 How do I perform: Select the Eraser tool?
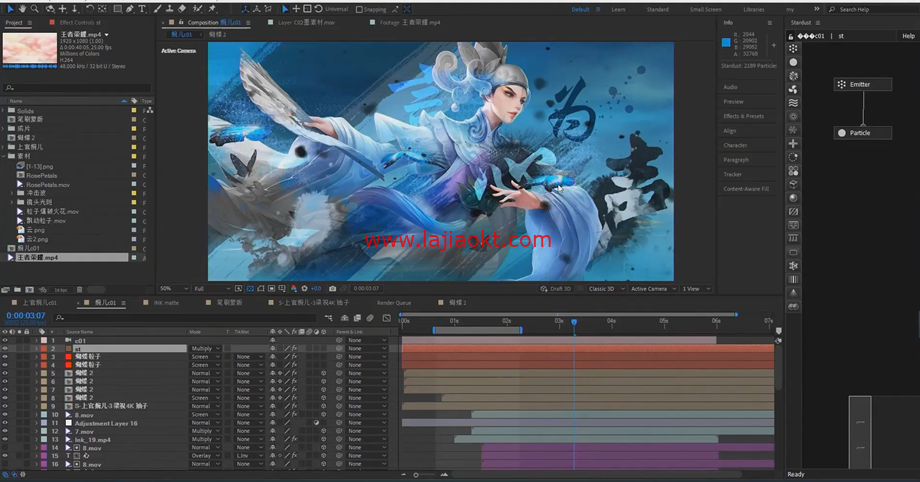pos(182,9)
